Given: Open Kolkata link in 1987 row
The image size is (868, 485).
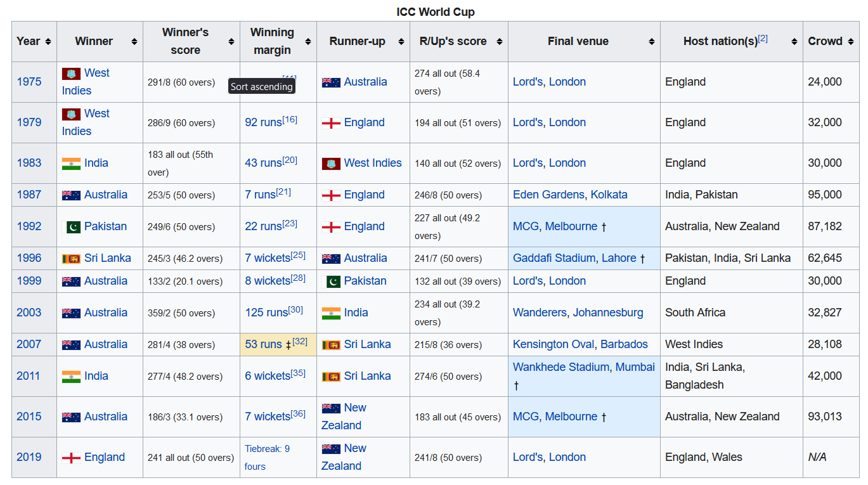Looking at the screenshot, I should pos(609,195).
